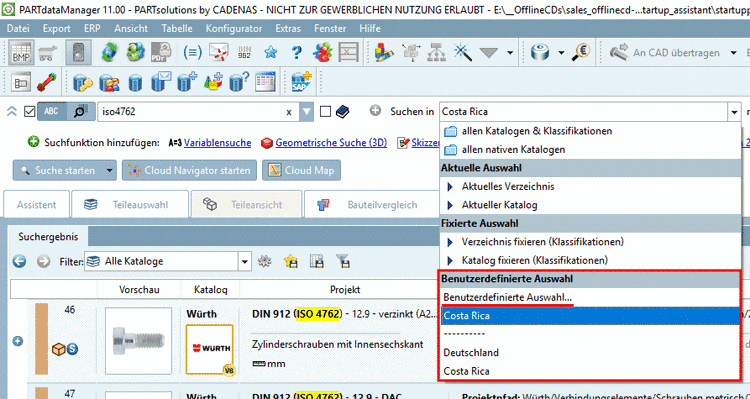Click the database with plus icon
Screen dimensions: 750x399
[187, 82]
